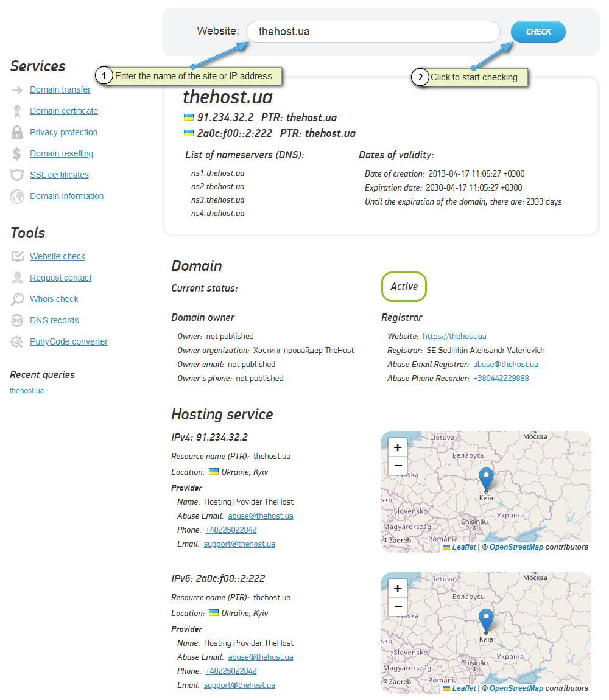Open the Leaflet link on IPv6 map
Image resolution: width=609 pixels, height=700 pixels.
click(x=464, y=688)
